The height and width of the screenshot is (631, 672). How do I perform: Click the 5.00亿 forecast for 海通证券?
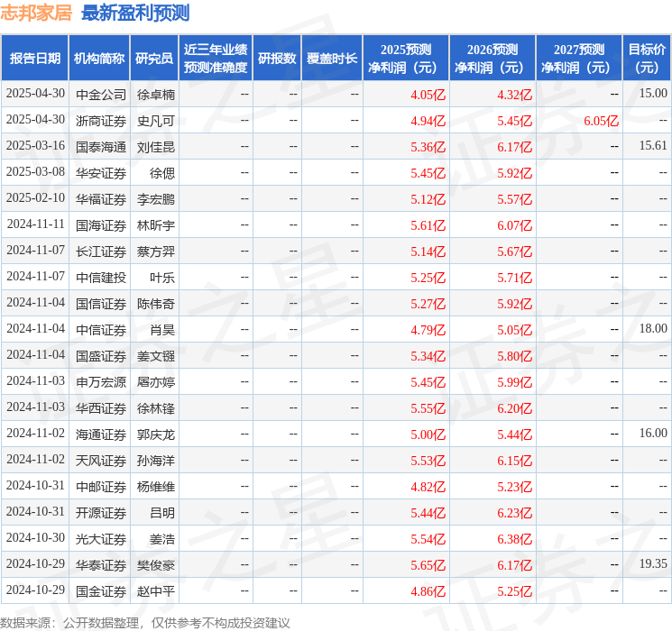(x=428, y=434)
